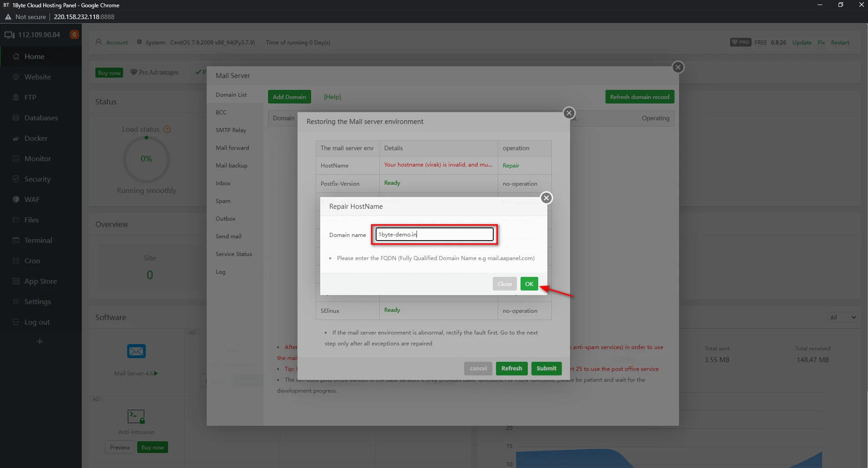Viewport: 868px width, 468px height.
Task: Click the orange notification badge 0
Action: point(74,34)
